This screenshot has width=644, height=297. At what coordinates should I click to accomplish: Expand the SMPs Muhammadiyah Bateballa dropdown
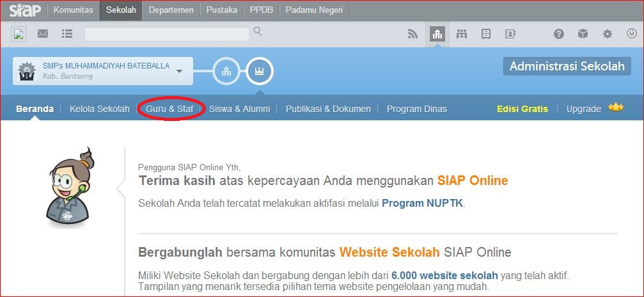pyautogui.click(x=179, y=71)
